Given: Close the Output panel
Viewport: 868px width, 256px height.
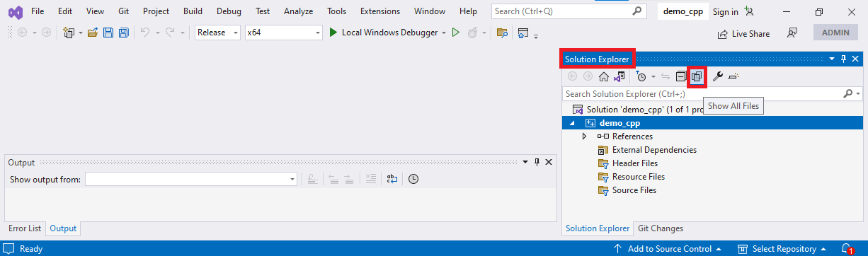Looking at the screenshot, I should pyautogui.click(x=549, y=162).
